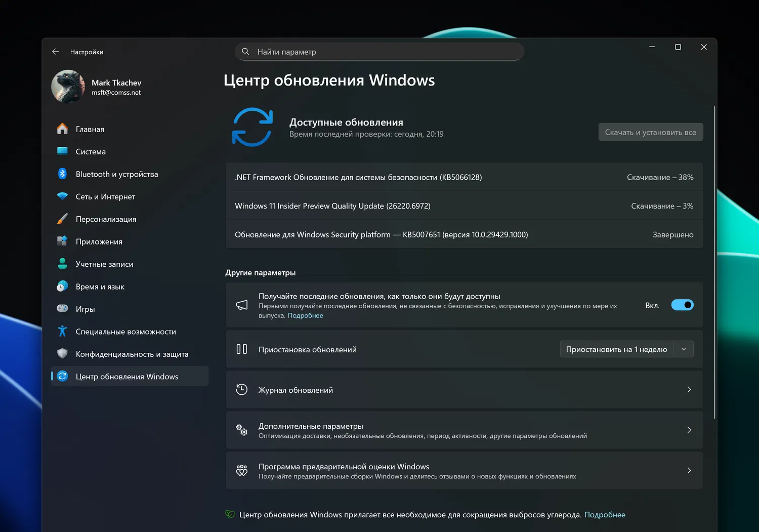Click the Центр обновления Windows sidebar icon
This screenshot has height=532, width=759.
[x=62, y=376]
